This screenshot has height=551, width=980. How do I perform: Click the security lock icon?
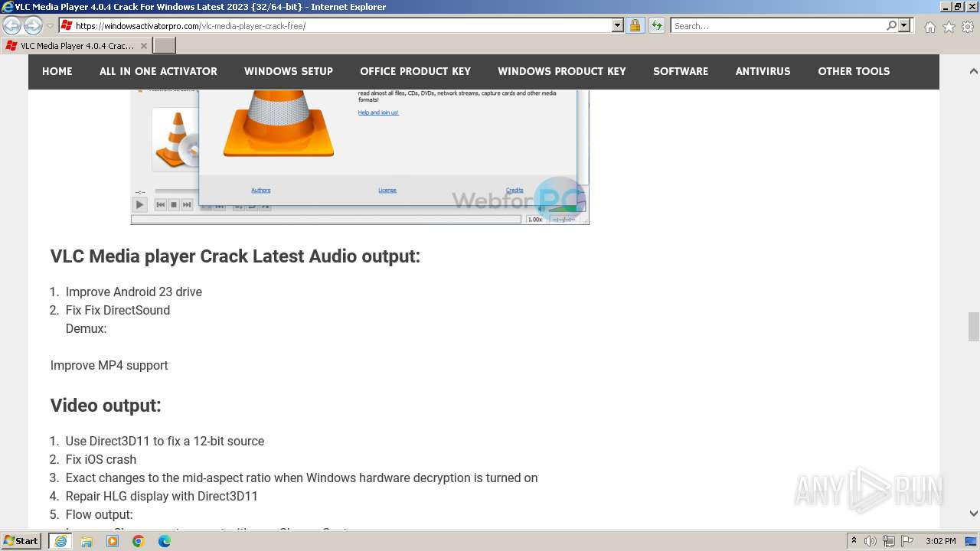point(635,25)
